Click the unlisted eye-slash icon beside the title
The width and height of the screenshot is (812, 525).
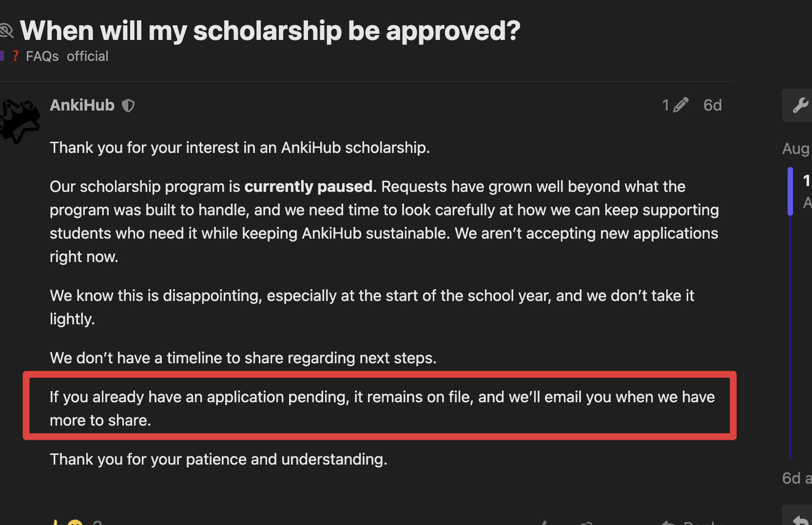pos(6,31)
